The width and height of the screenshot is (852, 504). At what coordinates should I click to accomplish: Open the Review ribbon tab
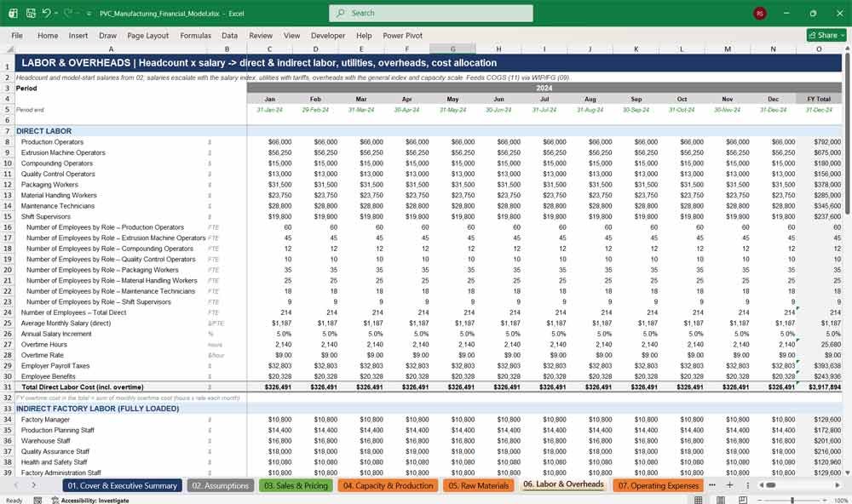pyautogui.click(x=261, y=35)
